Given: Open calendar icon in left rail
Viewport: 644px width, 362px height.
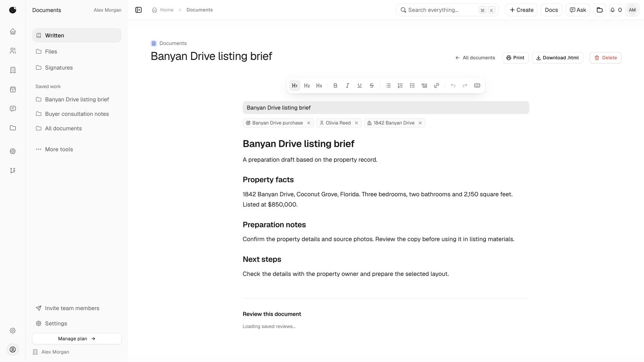Looking at the screenshot, I should point(13,89).
